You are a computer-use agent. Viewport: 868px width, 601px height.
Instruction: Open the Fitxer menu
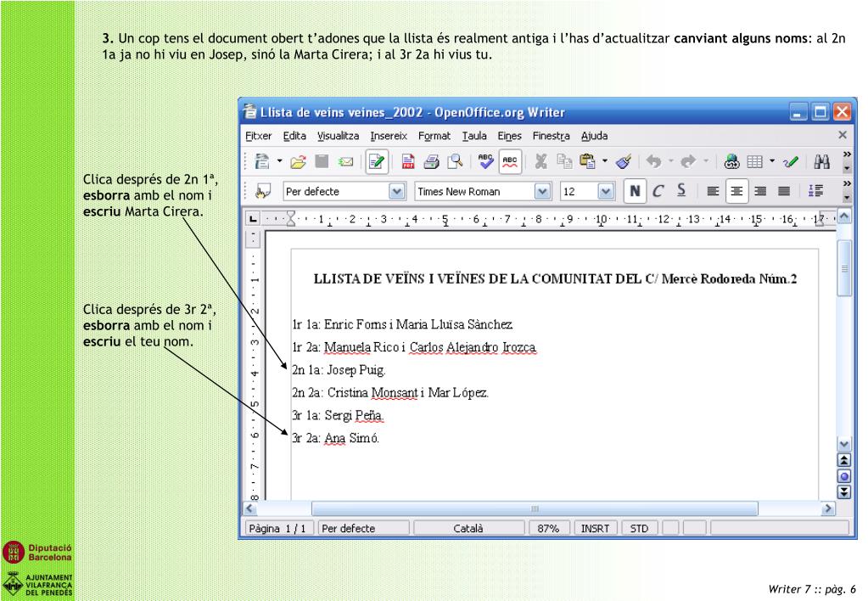pos(259,136)
